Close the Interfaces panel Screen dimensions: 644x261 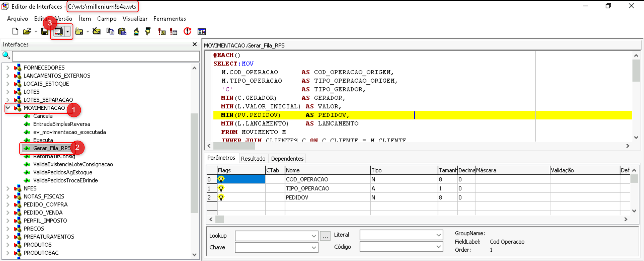coord(195,44)
